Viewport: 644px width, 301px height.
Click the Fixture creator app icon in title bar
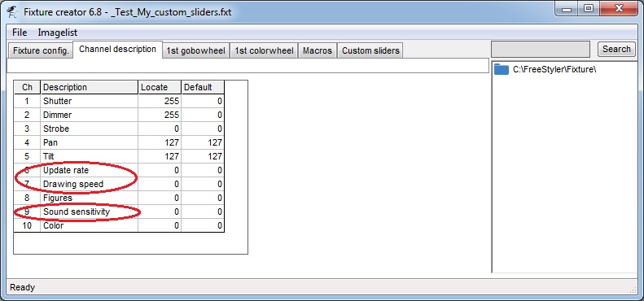coord(12,11)
